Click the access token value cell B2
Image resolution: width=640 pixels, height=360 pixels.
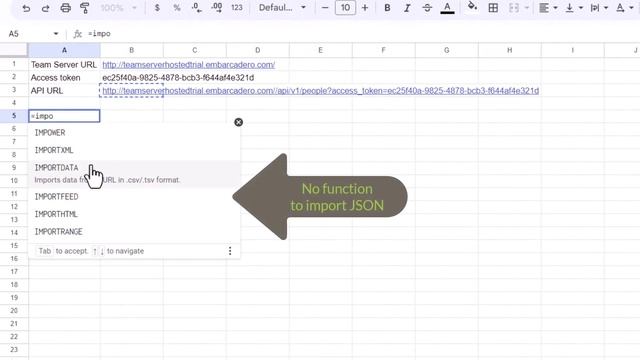(x=178, y=78)
